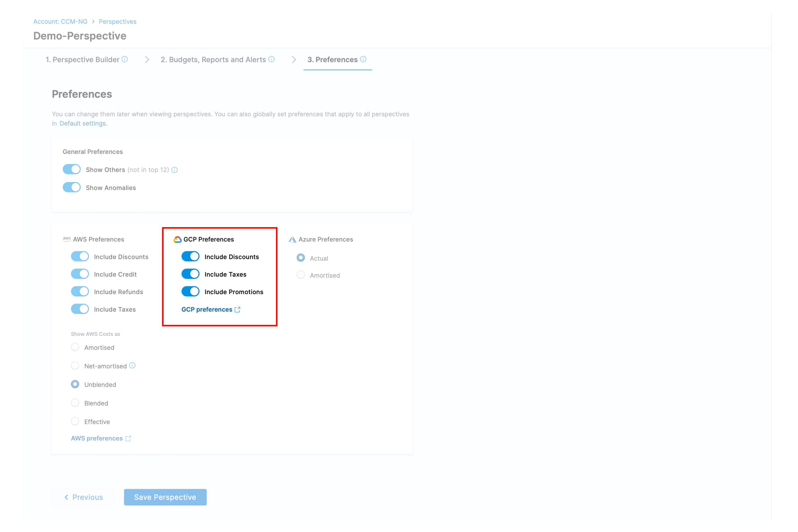Click external link icon next to GCP preferences
This screenshot has width=798, height=532.
click(x=238, y=310)
